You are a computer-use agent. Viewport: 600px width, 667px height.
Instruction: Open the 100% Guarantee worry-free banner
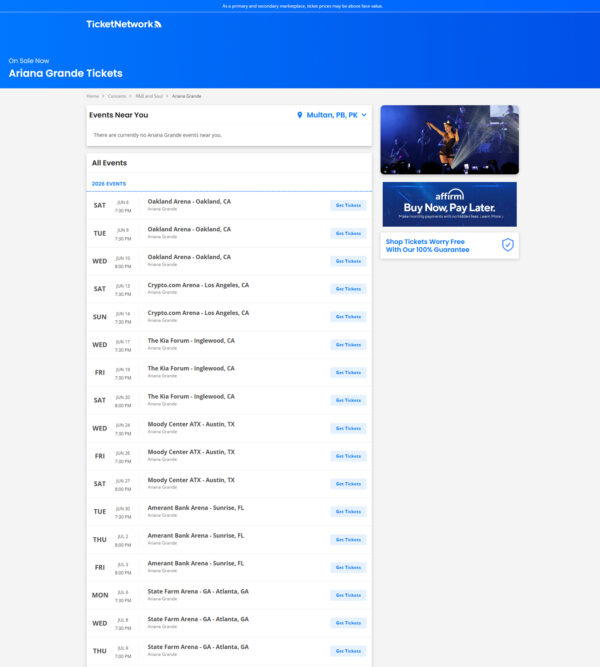449,245
